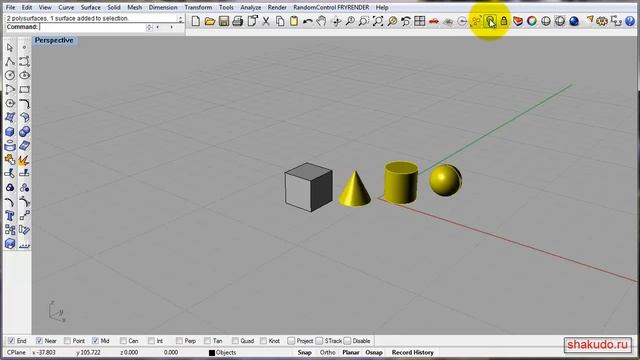
Task: Select the Box solid tool
Action: [x=10, y=132]
